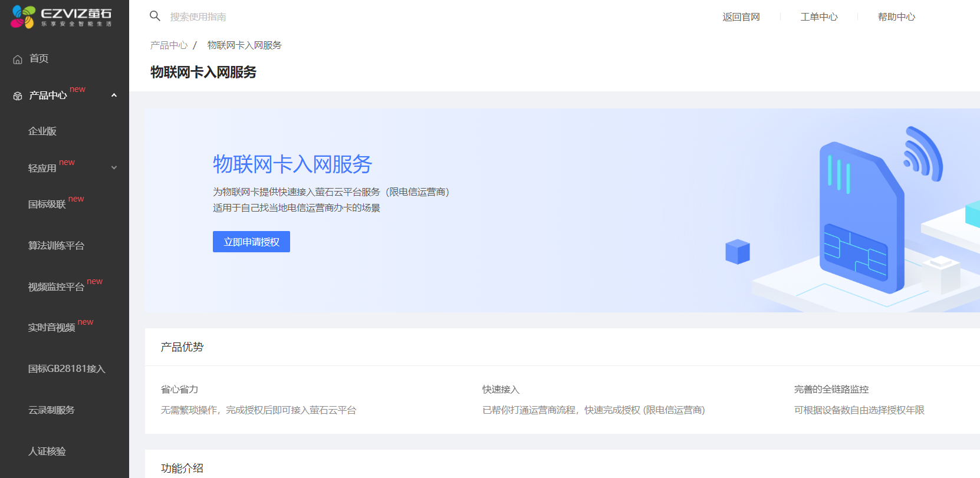The height and width of the screenshot is (478, 980).
Task: Click the 搜索使用指南 search field
Action: point(198,17)
